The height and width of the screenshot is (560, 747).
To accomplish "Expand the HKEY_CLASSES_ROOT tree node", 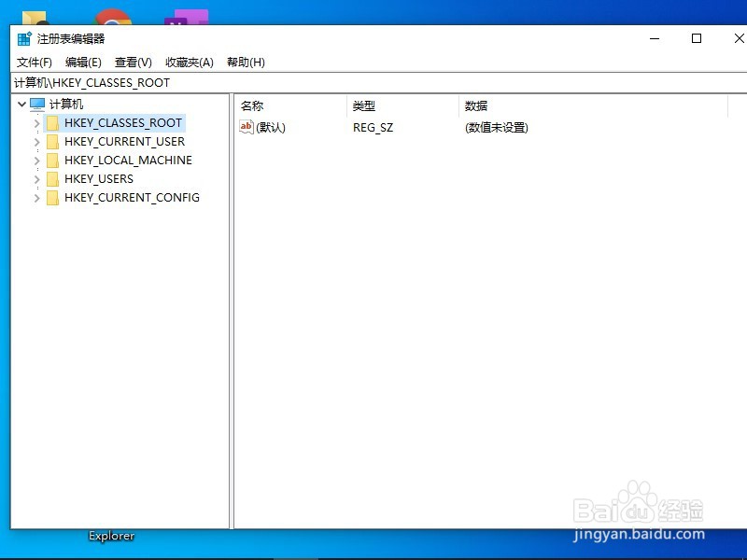I will (x=35, y=122).
